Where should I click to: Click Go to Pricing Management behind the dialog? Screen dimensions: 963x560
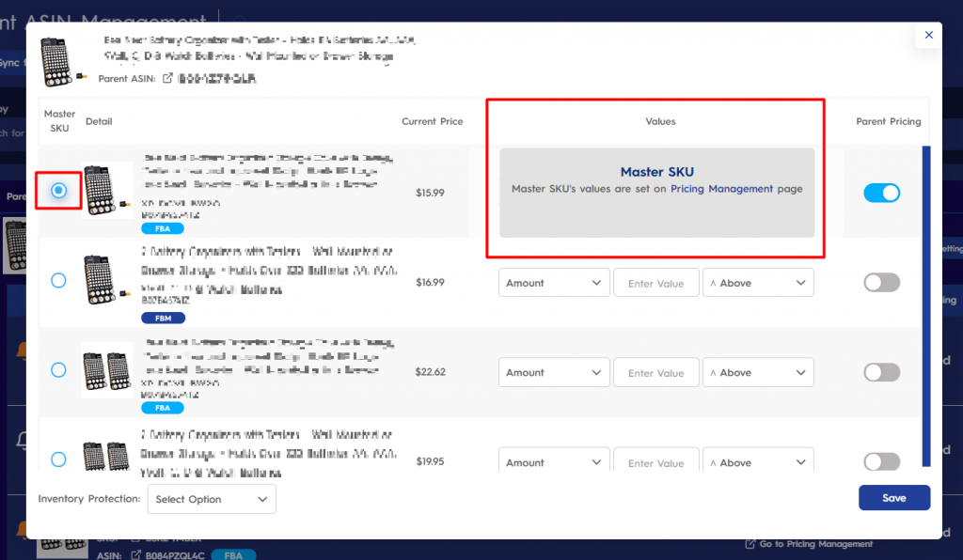coord(810,544)
